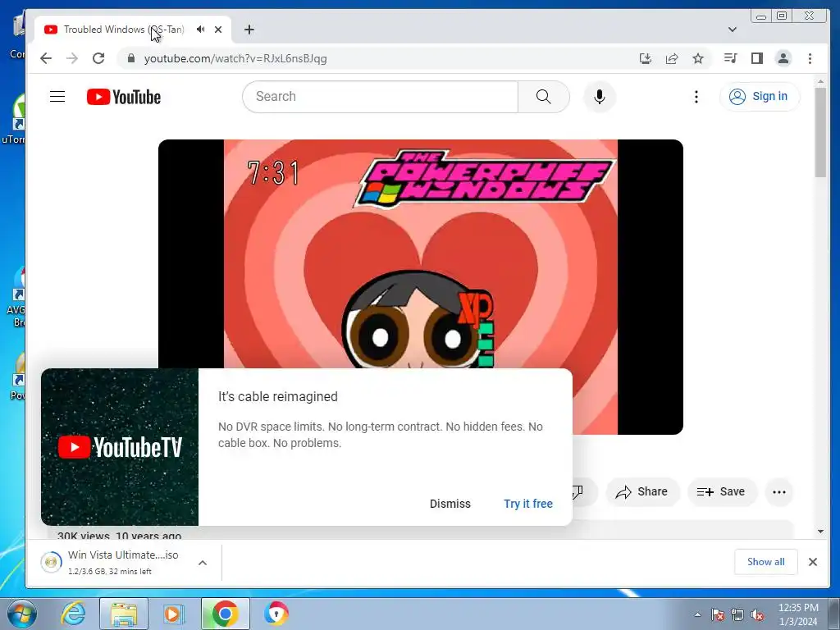
Task: Share the video
Action: click(x=642, y=492)
